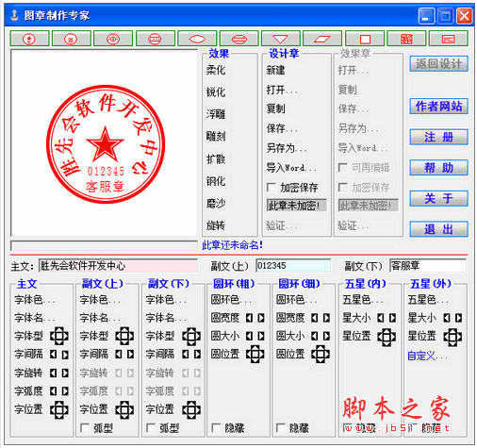477x448 pixels.
Task: Click the 副文(下) input field showing 客服章
Action: point(428,266)
